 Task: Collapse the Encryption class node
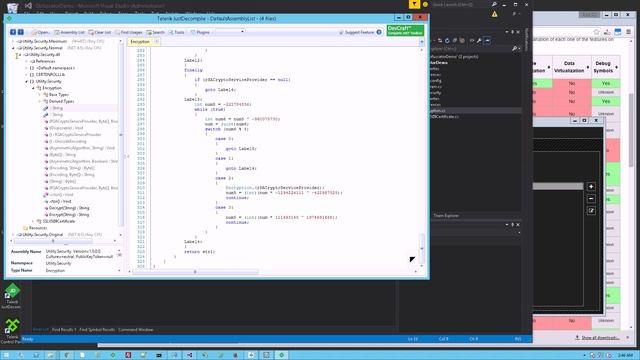(33, 88)
